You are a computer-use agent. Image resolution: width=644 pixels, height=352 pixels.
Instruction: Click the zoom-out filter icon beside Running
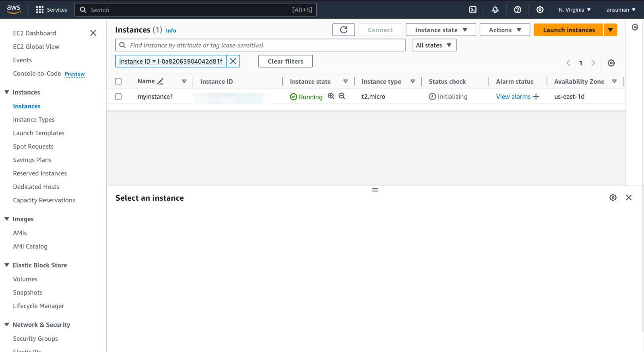[342, 96]
